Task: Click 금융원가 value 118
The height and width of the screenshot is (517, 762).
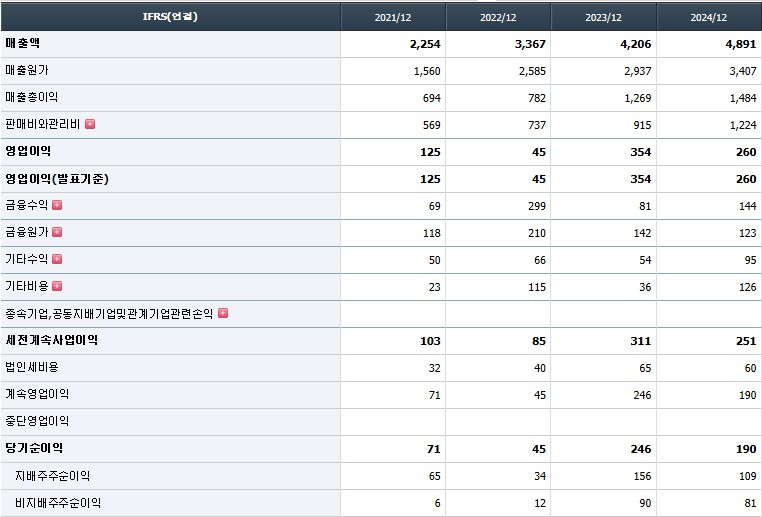Action: (432, 233)
